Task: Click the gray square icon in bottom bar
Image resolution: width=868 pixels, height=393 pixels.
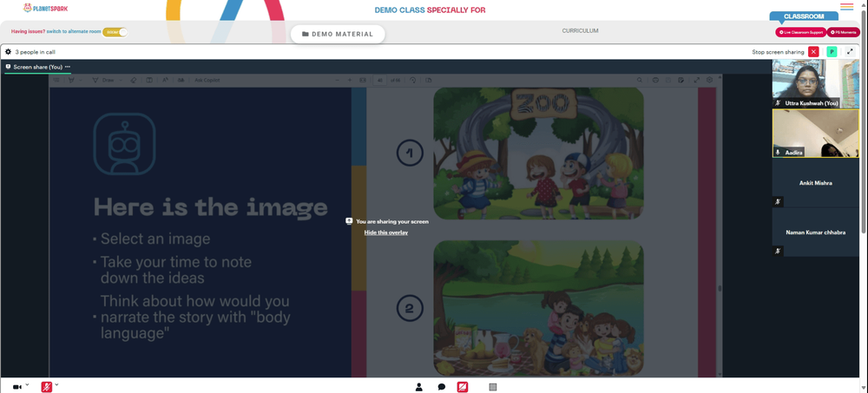Action: click(x=493, y=387)
